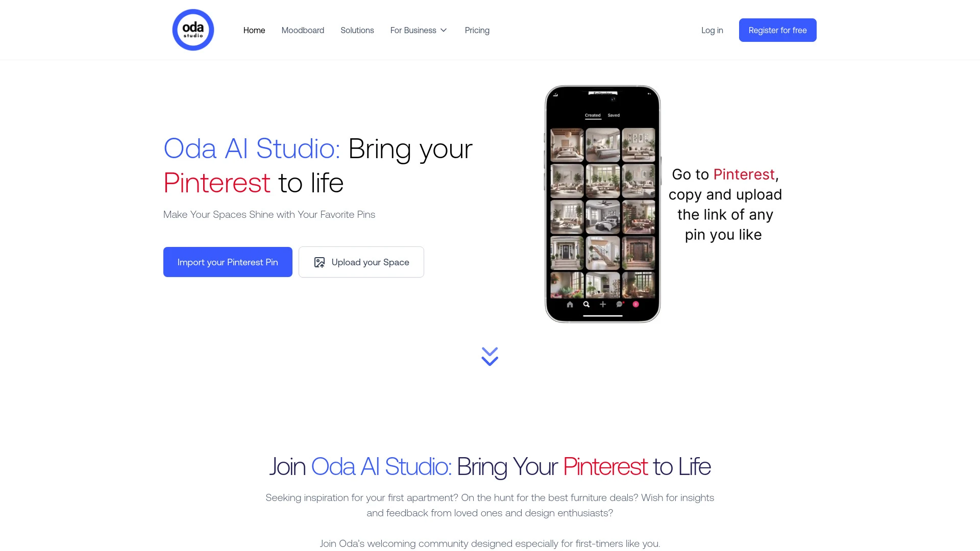Viewport: 980px width, 551px height.
Task: Click the red profile icon on phone mockup
Action: coord(635,304)
